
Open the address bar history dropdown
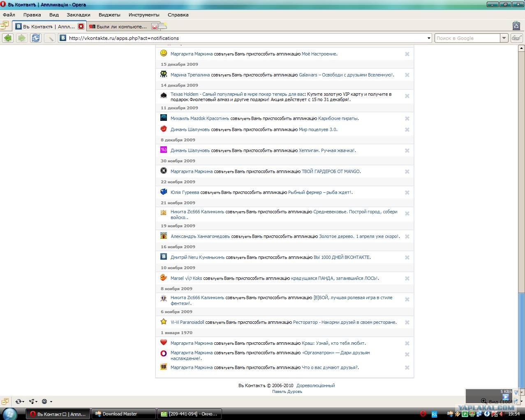tap(429, 38)
